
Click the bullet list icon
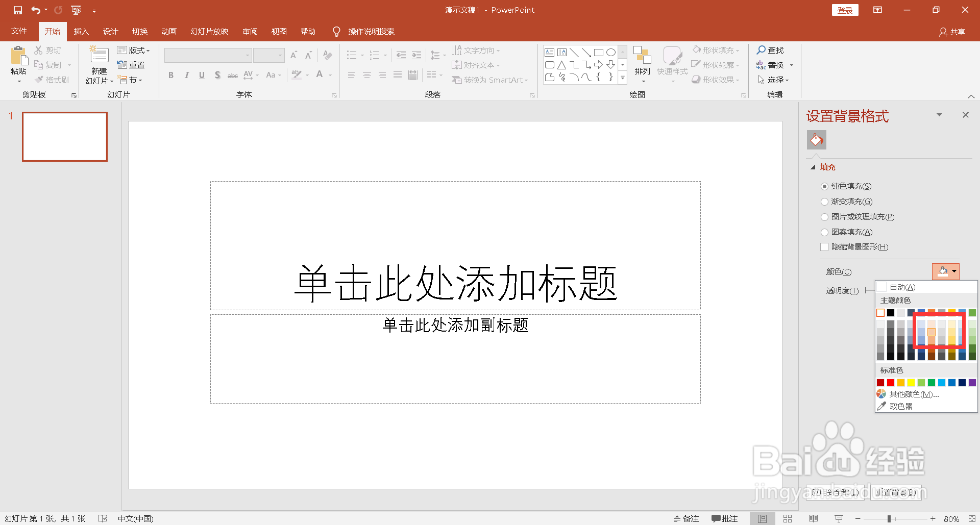[352, 55]
